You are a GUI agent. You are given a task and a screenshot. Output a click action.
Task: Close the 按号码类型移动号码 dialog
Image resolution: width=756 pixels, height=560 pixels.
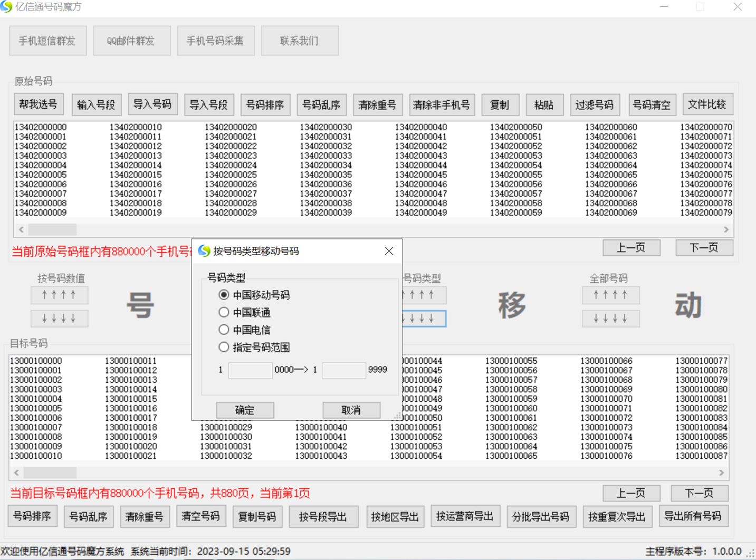tap(389, 251)
